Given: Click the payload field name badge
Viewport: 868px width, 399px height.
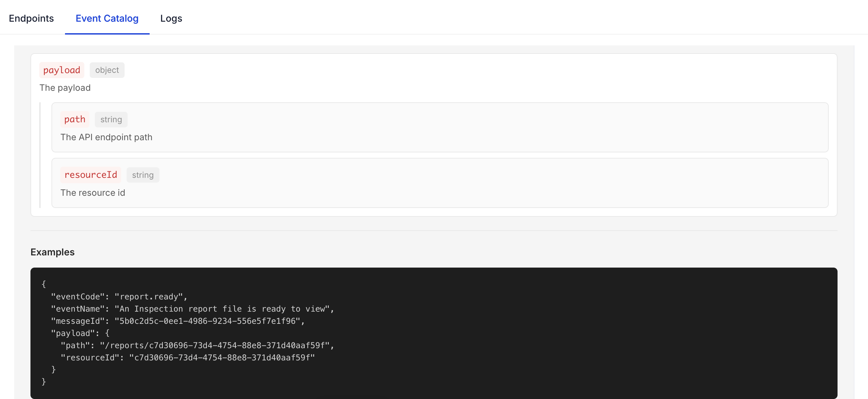Looking at the screenshot, I should tap(62, 70).
